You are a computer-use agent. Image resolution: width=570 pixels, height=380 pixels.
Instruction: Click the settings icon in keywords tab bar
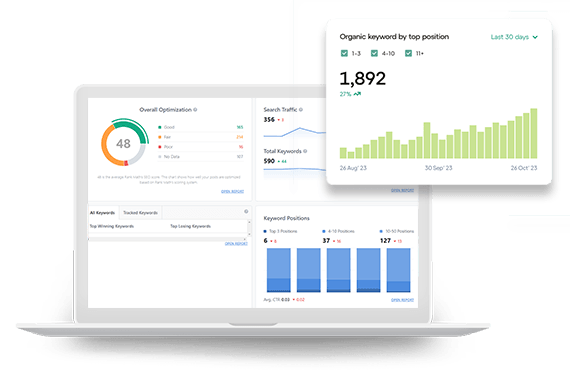[x=246, y=211]
